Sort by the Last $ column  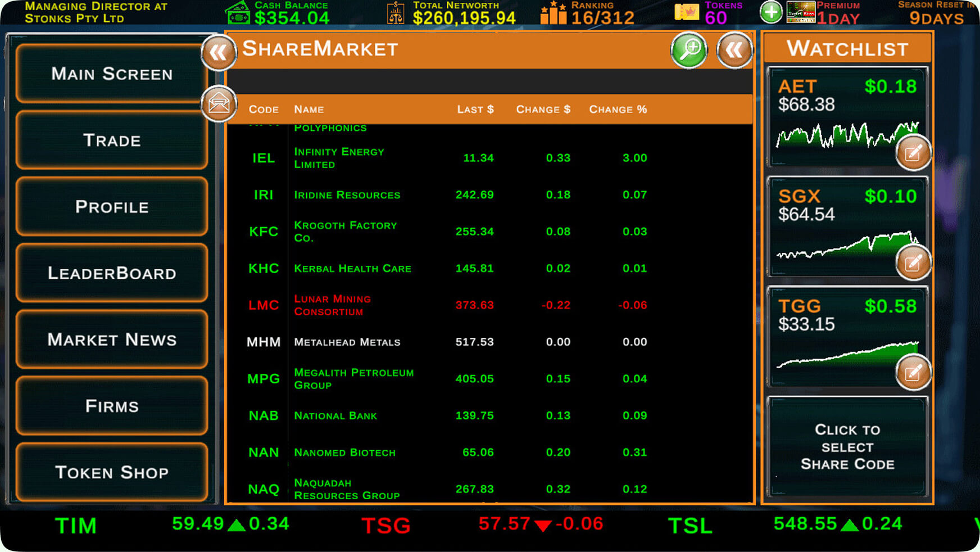(475, 109)
